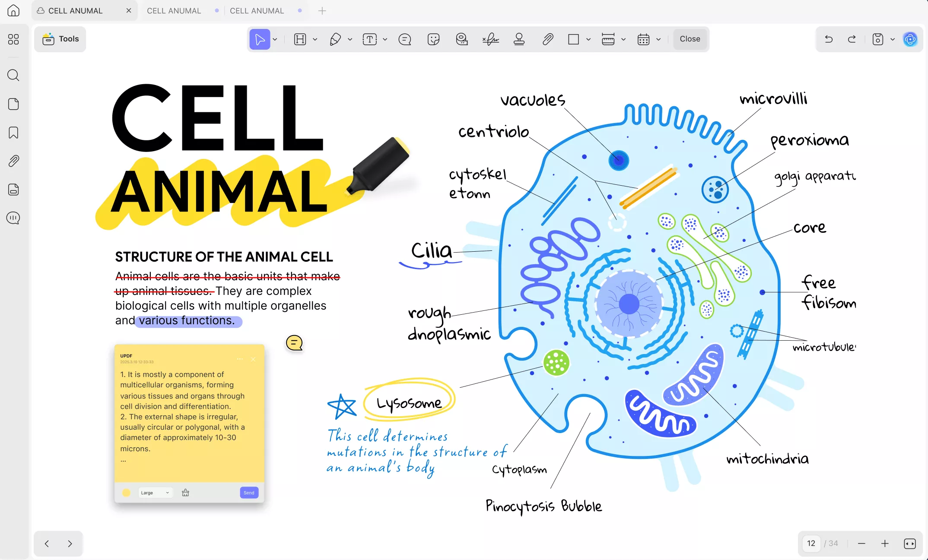Select the stamp tool
Image resolution: width=928 pixels, height=560 pixels.
519,39
